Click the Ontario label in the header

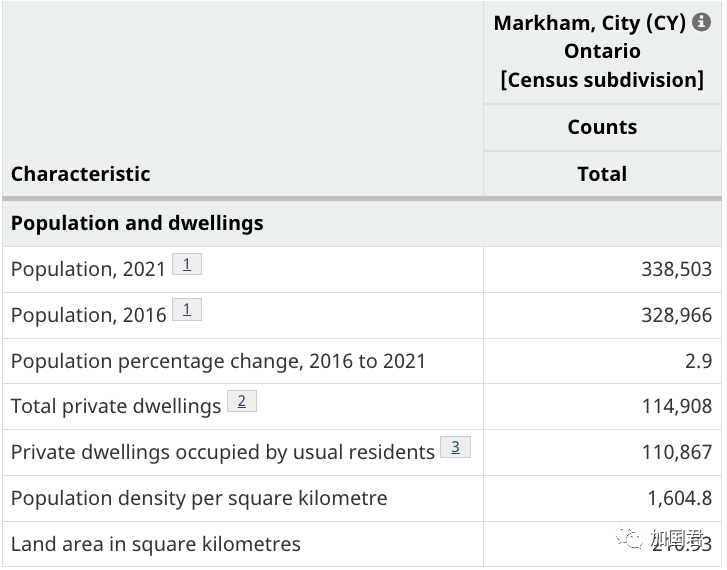coord(602,51)
